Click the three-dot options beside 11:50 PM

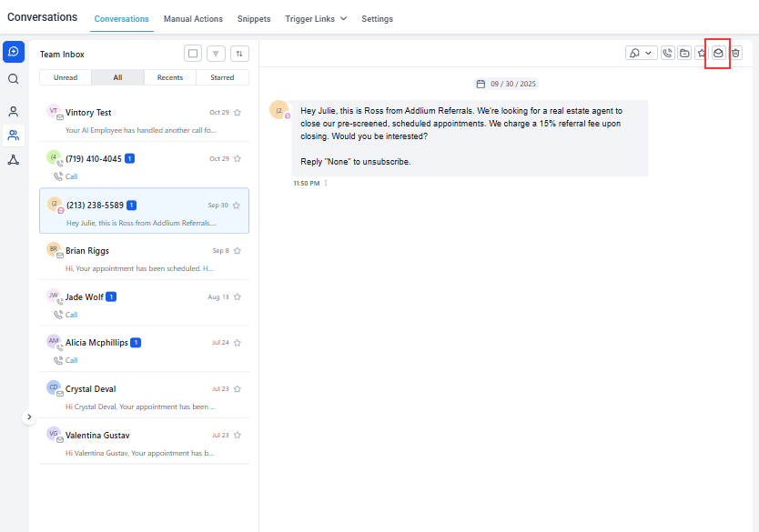click(326, 184)
